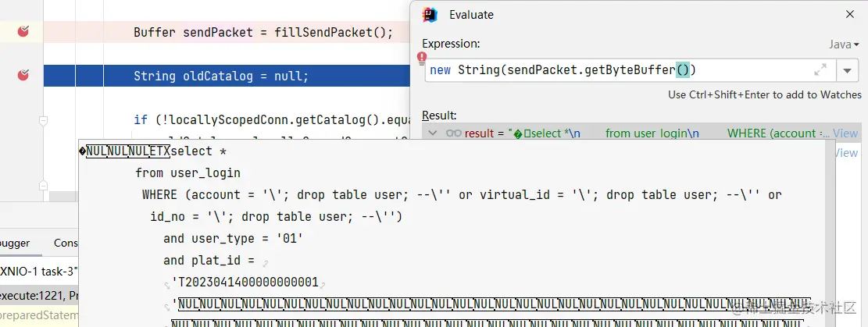This screenshot has height=327, width=868.
Task: Select the execute:1221 stack frame
Action: 39,296
